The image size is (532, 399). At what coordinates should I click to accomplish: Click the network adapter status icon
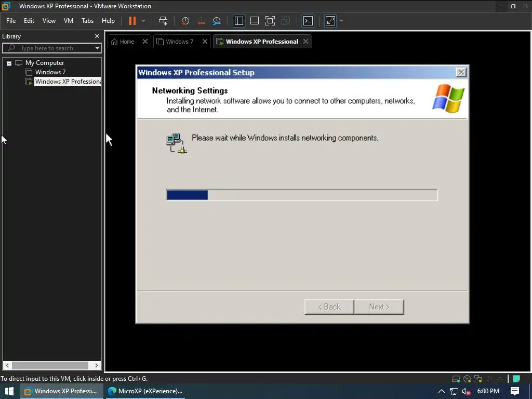pos(478,379)
